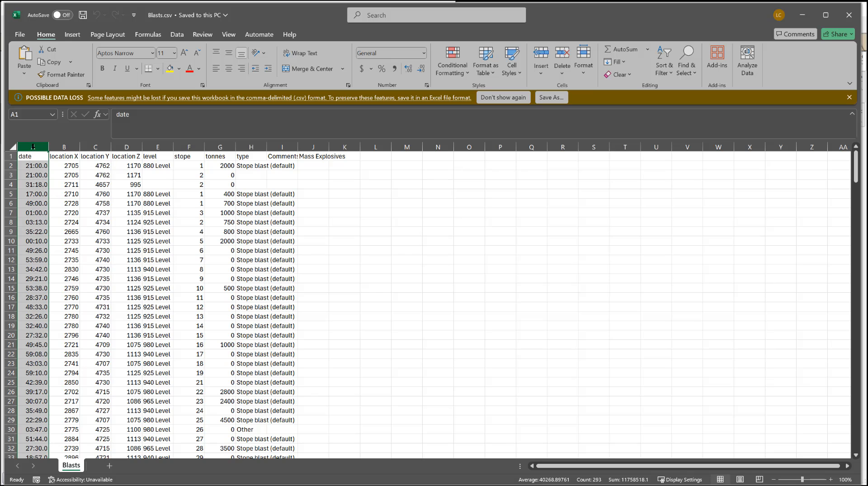Click Insert cells icon
The height and width of the screenshot is (486, 868).
(x=541, y=52)
